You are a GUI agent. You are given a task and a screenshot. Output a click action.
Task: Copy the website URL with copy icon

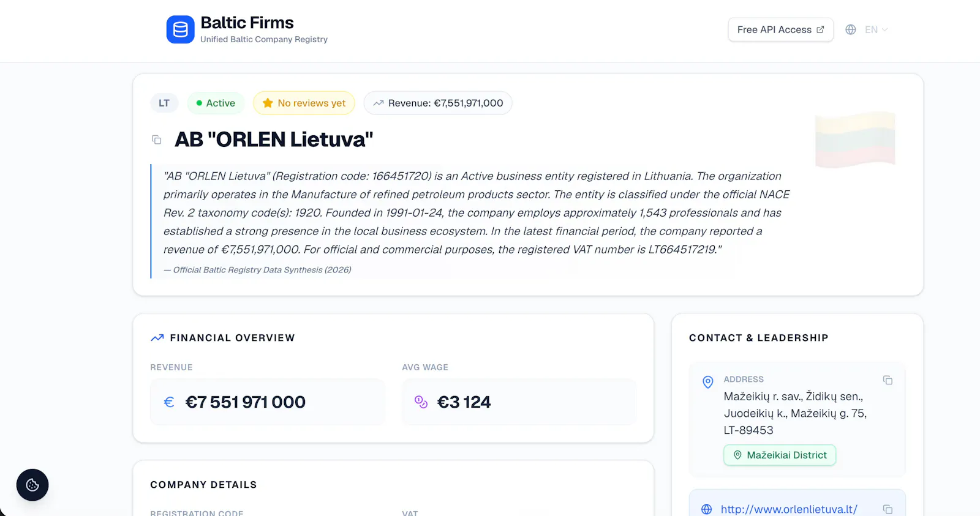pyautogui.click(x=888, y=509)
